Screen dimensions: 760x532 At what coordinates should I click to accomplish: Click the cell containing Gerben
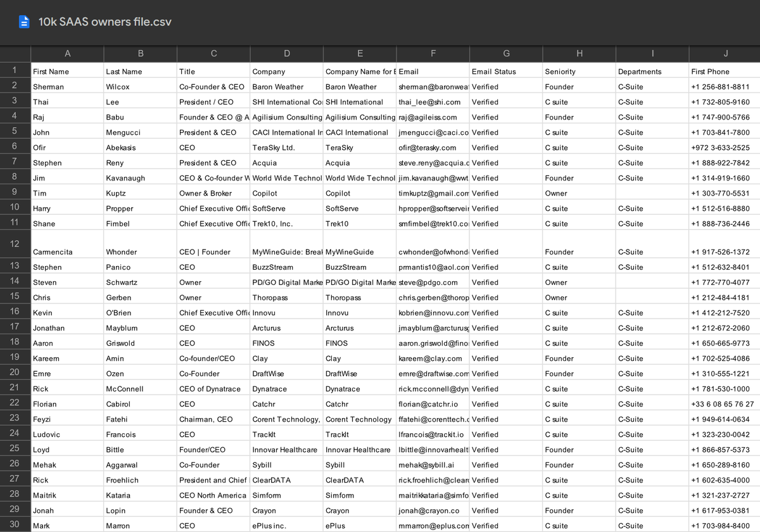pyautogui.click(x=141, y=297)
